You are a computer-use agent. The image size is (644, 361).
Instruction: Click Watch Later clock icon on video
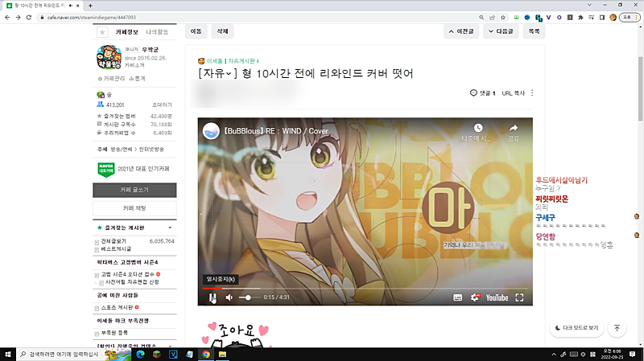[x=477, y=128]
